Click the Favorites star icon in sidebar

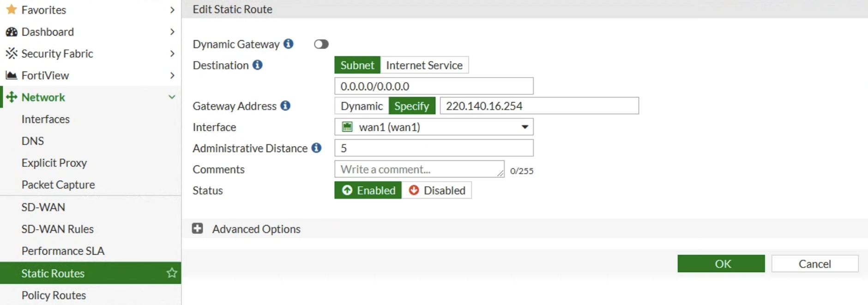(x=12, y=10)
